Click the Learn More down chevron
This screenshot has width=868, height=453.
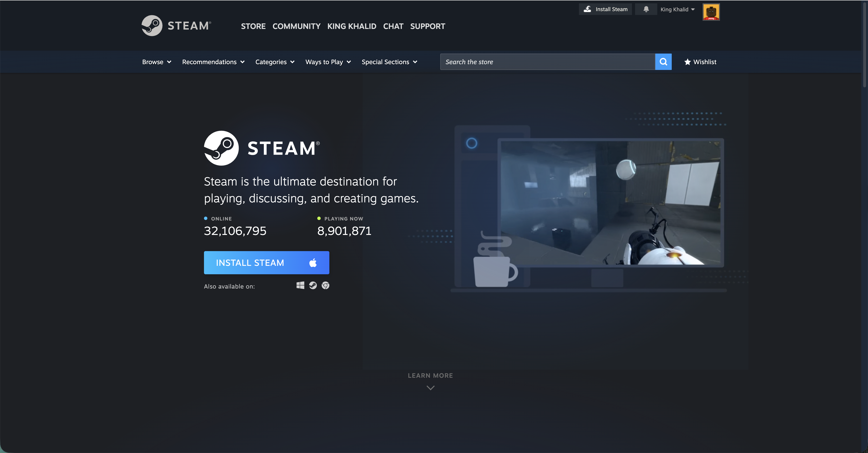click(x=430, y=388)
